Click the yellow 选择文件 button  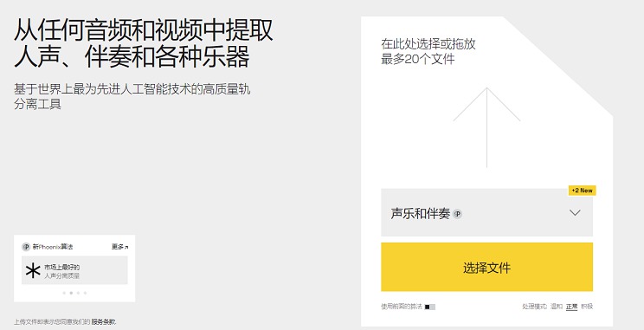click(486, 267)
